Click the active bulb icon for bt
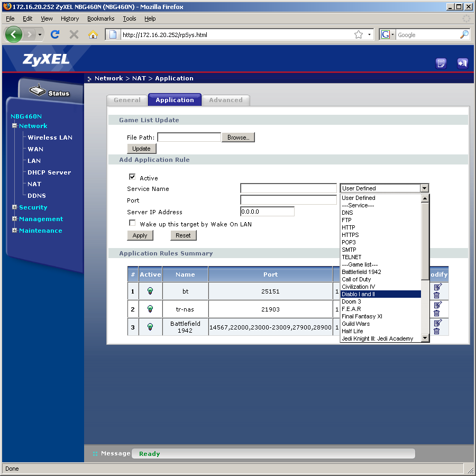This screenshot has width=476, height=476. 150,291
